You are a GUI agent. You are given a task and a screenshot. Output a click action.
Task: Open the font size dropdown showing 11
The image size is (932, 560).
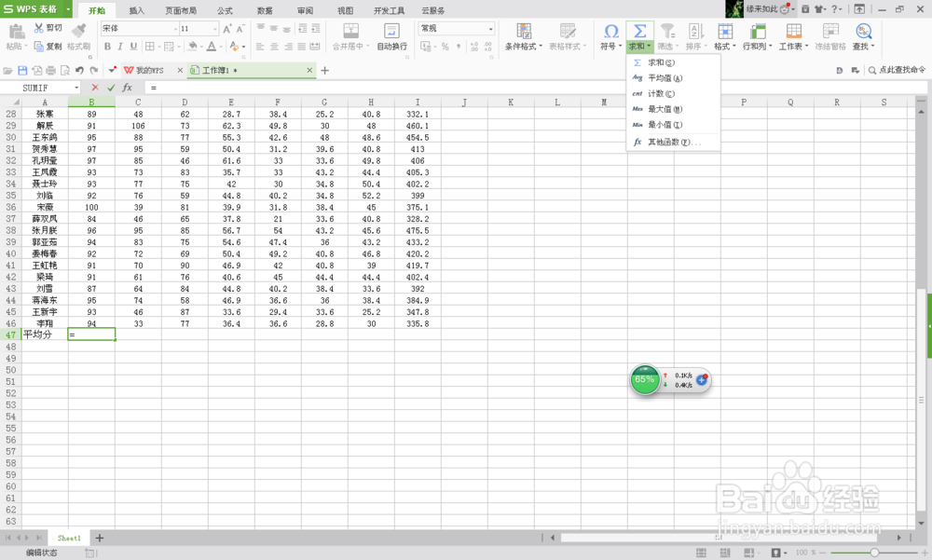214,29
